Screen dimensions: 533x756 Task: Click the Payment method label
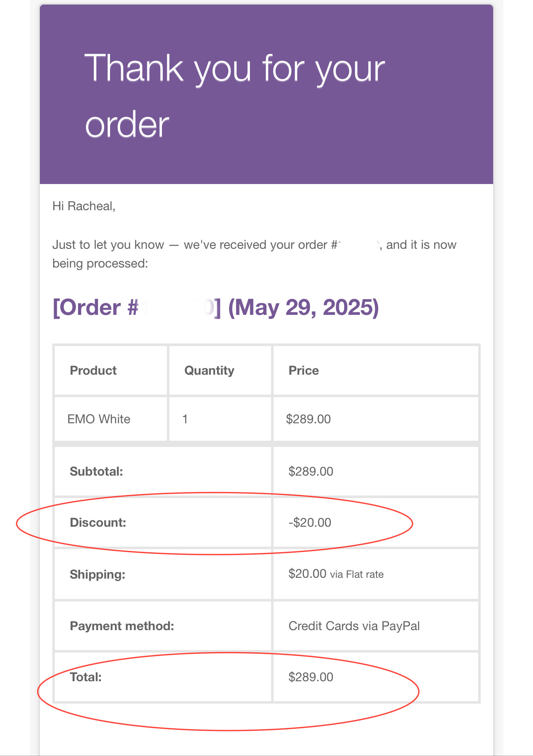pos(122,626)
